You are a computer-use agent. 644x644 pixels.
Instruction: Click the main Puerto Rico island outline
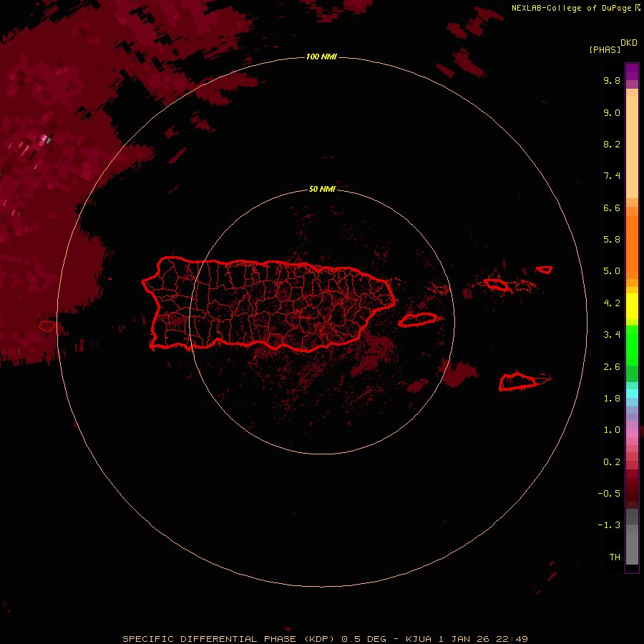click(269, 304)
